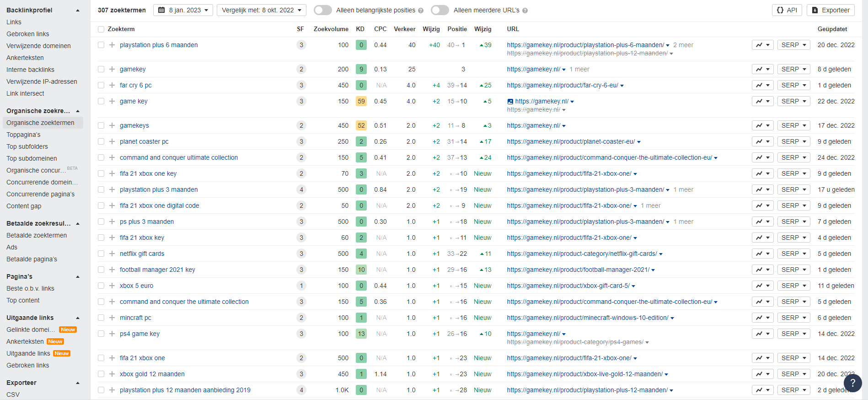Click plus icon next to 'gamekeys'
The height and width of the screenshot is (400, 868).
tap(112, 125)
